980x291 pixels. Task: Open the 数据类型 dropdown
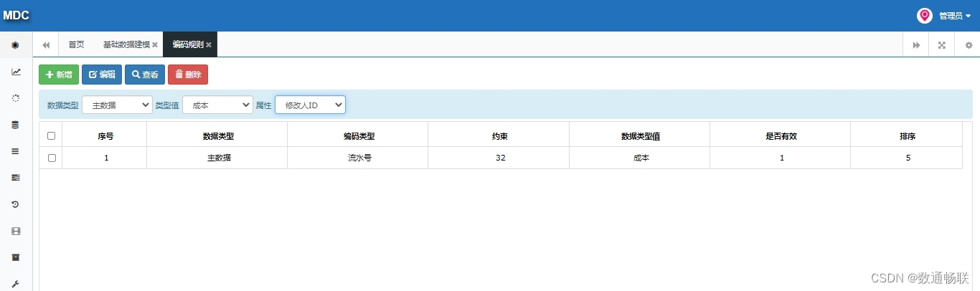117,105
